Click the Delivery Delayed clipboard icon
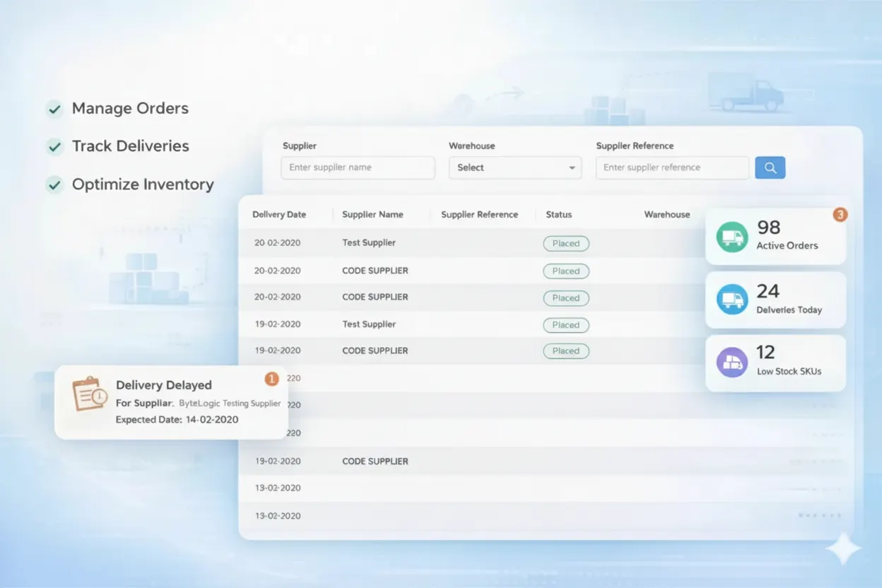This screenshot has width=882, height=588. (x=89, y=394)
